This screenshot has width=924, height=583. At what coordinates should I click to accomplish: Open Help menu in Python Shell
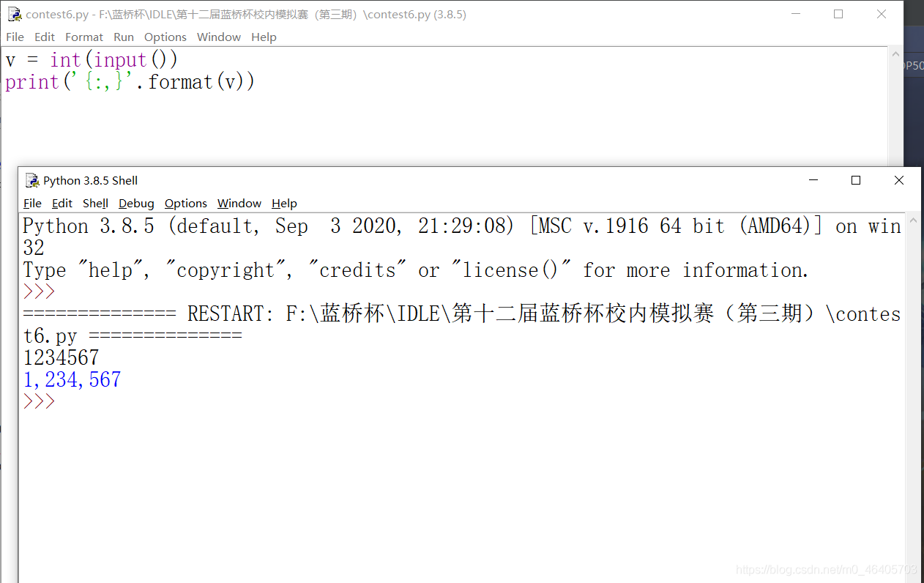(284, 203)
